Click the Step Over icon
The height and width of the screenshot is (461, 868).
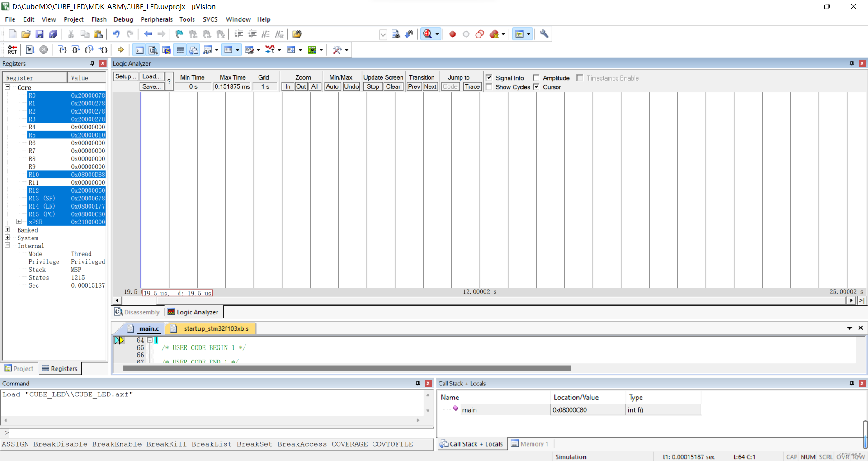coord(76,50)
